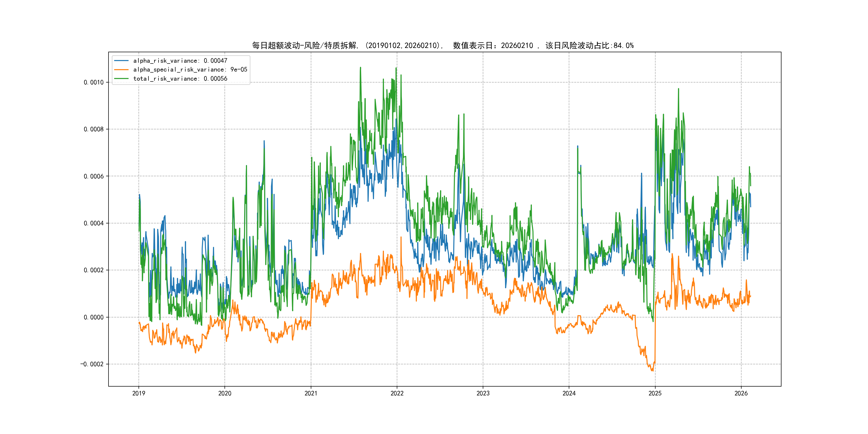Image resolution: width=868 pixels, height=434 pixels.
Task: Click the 2019 x-axis tick label
Action: point(139,393)
